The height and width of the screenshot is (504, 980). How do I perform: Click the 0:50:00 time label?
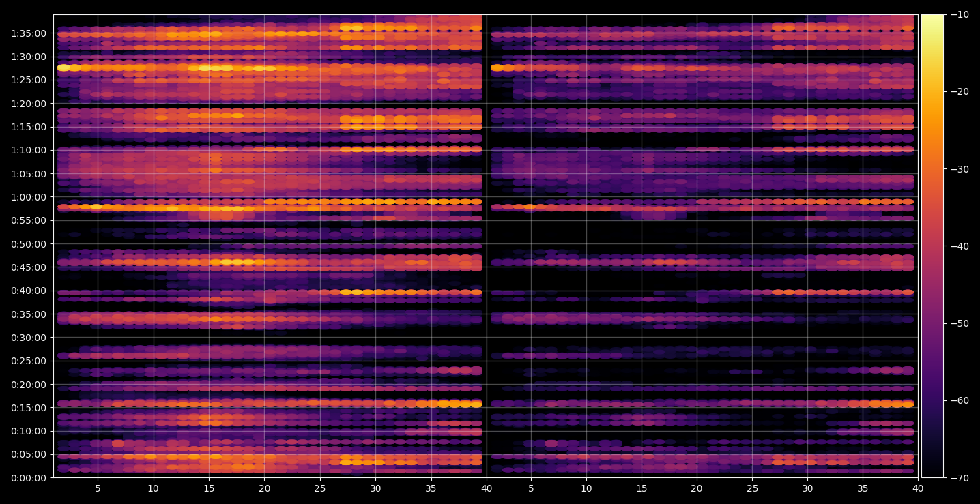pyautogui.click(x=29, y=244)
